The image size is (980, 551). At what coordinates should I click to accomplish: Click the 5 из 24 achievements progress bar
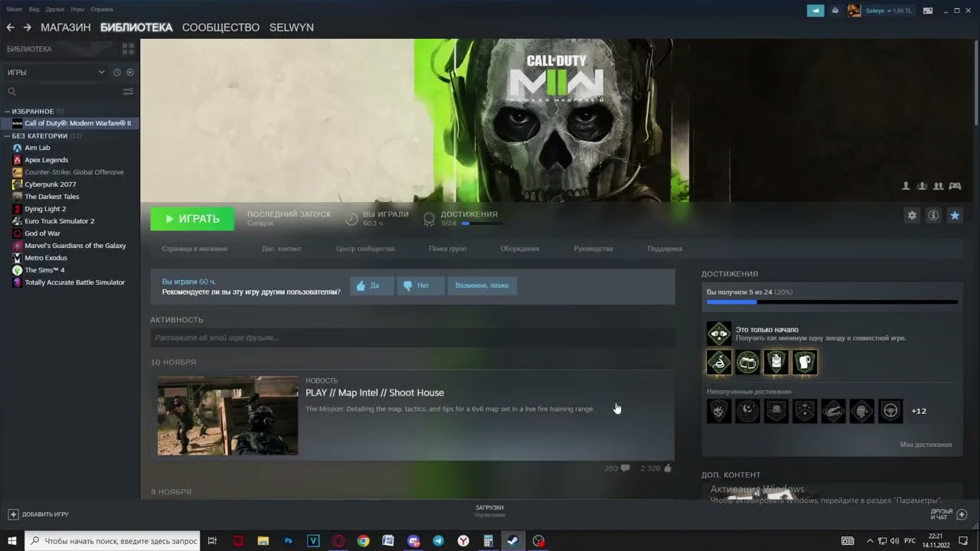click(832, 302)
